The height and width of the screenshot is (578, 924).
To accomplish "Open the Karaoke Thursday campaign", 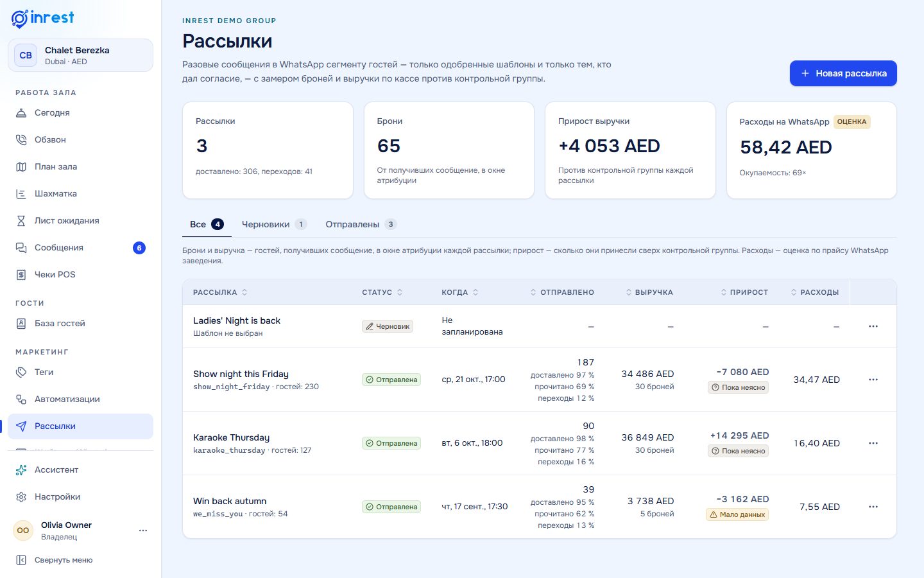I will 231,437.
